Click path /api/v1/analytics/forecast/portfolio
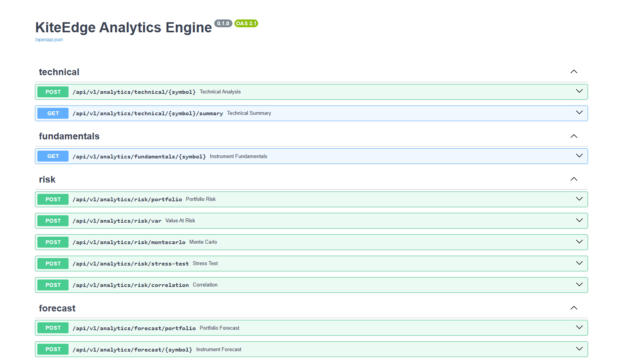623x364 pixels. pyautogui.click(x=134, y=328)
